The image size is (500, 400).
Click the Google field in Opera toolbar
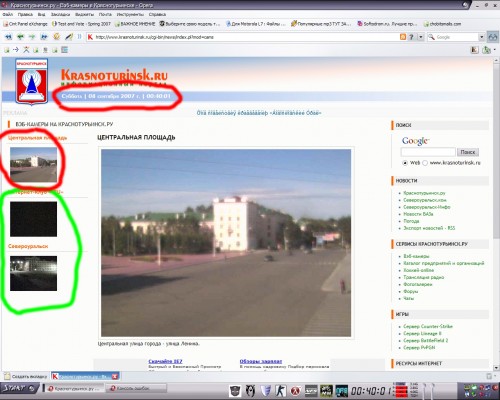pyautogui.click(x=456, y=37)
